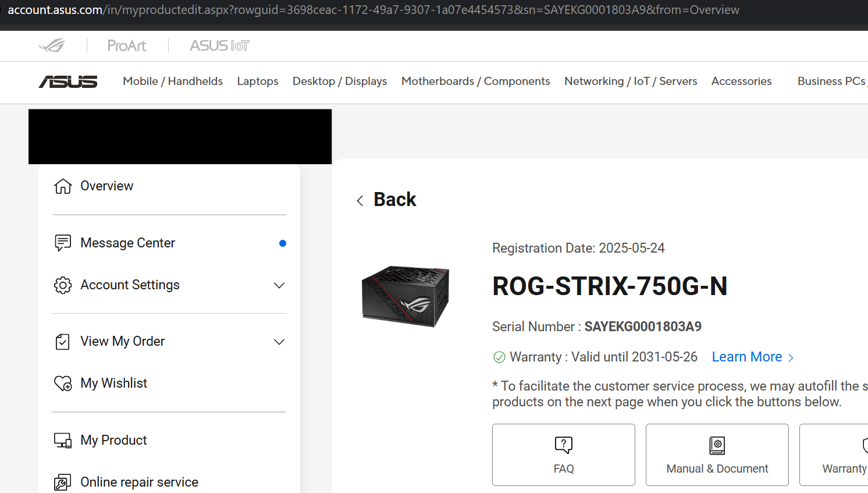Viewport: 868px width, 493px height.
Task: Click the Message Center chat icon
Action: point(63,243)
